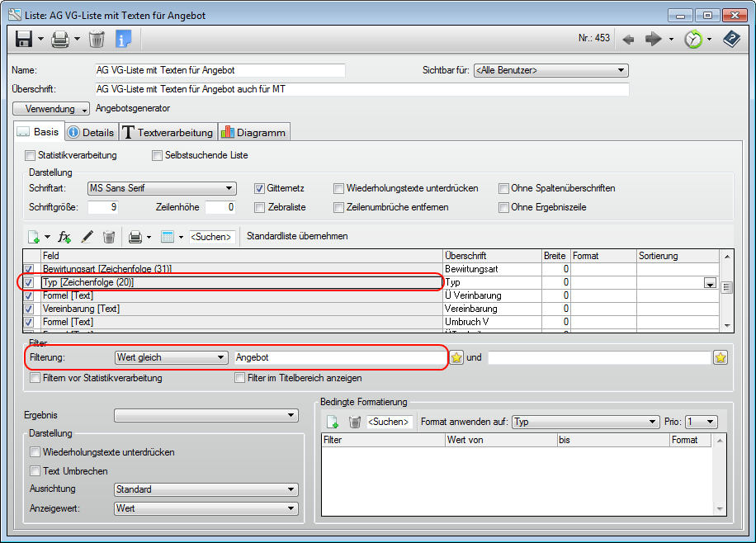756x543 pixels.
Task: Open the help book icon
Action: (731, 39)
